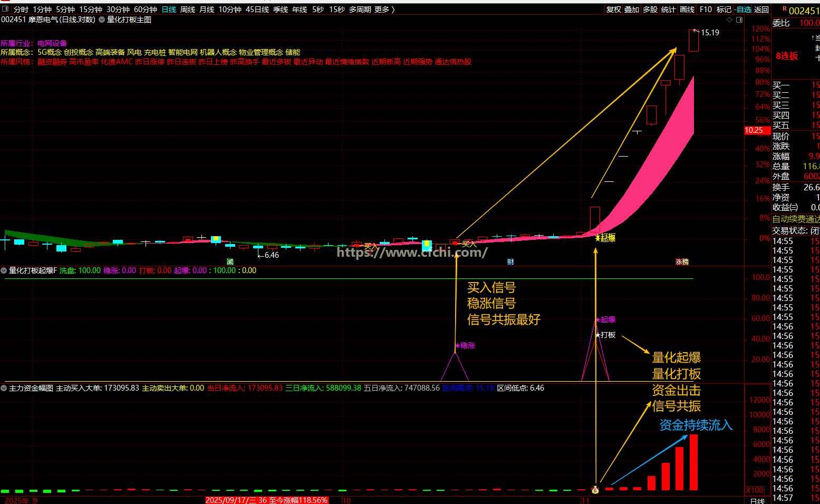Click the 委比 row in the quote panel

pos(796,23)
